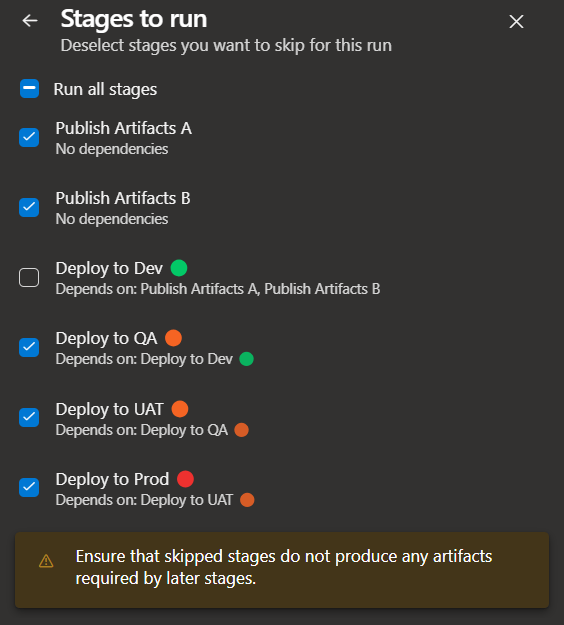This screenshot has height=625, width=564.
Task: Uncheck Publish Artifacts A stage
Action: point(29,138)
